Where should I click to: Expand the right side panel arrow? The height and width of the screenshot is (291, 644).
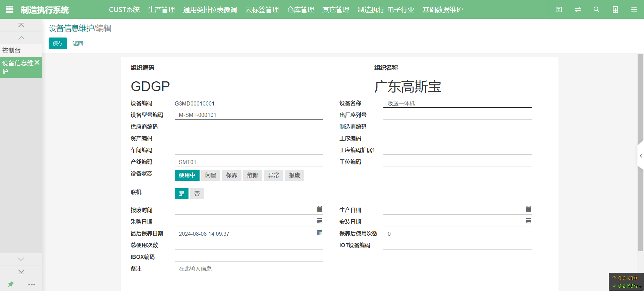coord(641,156)
